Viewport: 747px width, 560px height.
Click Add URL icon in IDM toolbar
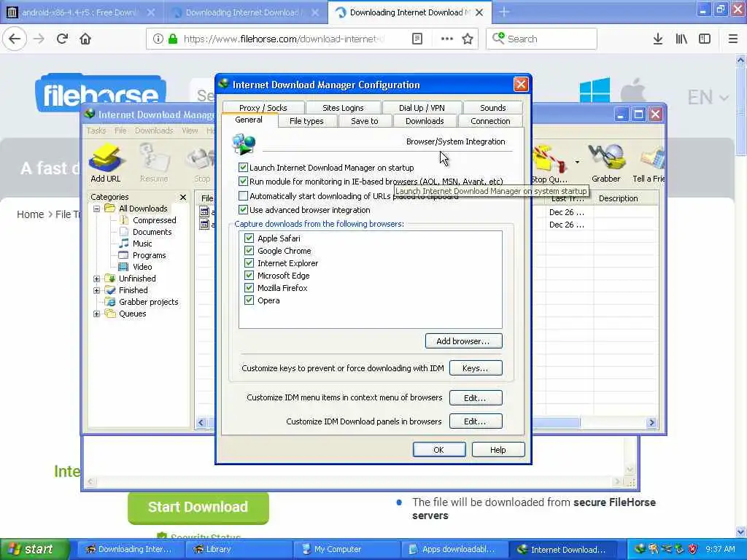(106, 163)
